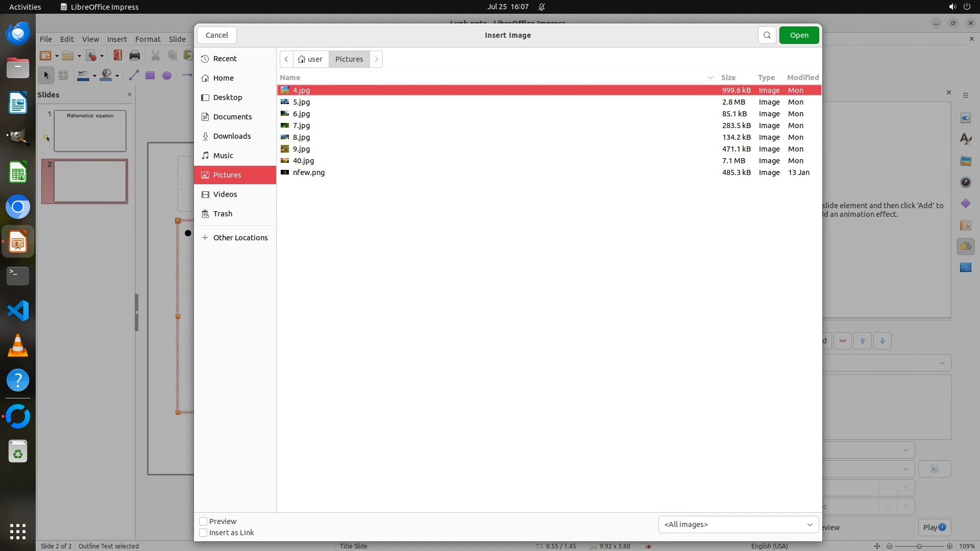Viewport: 980px width, 551px height.
Task: Open VLC media player from dock
Action: click(x=18, y=346)
